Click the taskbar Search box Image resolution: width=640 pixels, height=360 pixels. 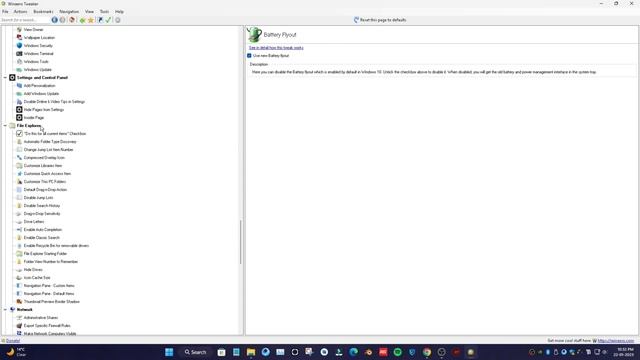point(196,352)
